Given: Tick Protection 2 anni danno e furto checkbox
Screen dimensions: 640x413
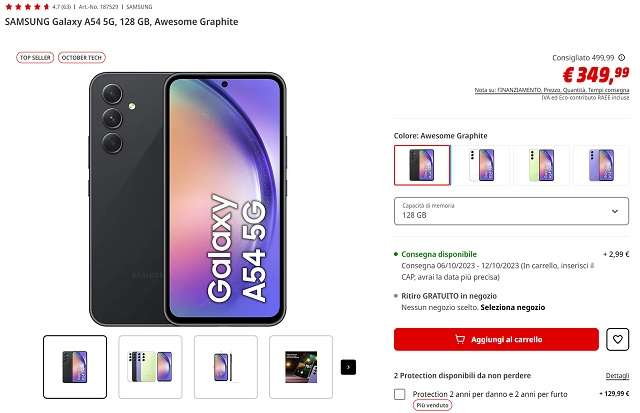Looking at the screenshot, I should pos(400,394).
